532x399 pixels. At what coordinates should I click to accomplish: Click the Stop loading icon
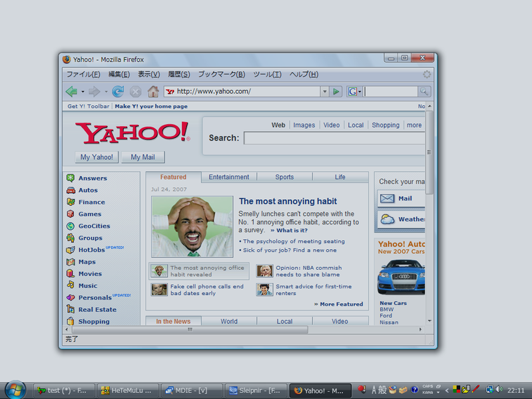click(x=135, y=91)
